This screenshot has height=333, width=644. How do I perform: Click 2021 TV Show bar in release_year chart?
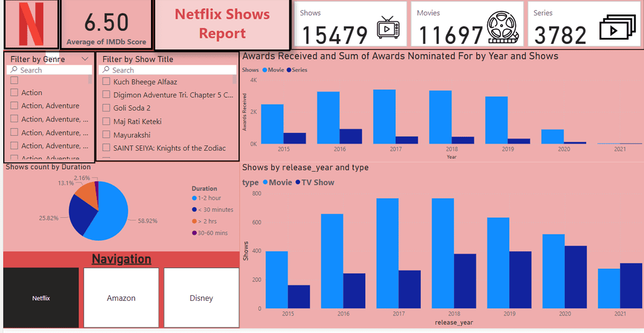pos(631,286)
